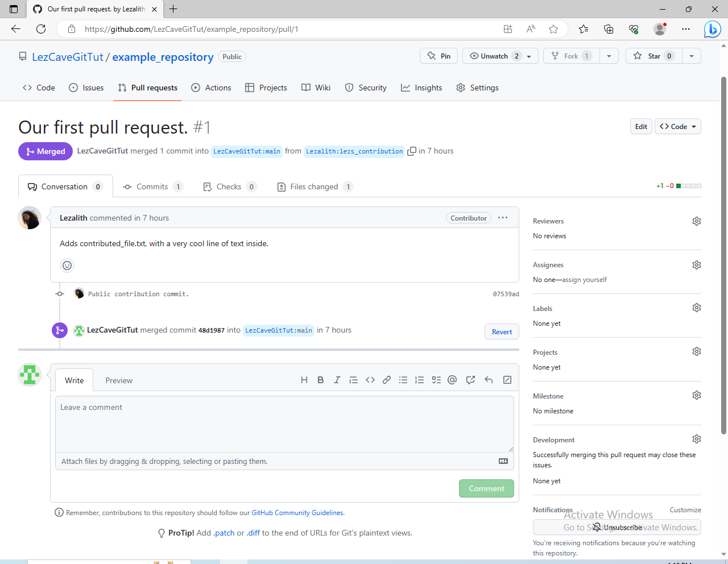Expand the Fork options dropdown arrow

coord(609,56)
